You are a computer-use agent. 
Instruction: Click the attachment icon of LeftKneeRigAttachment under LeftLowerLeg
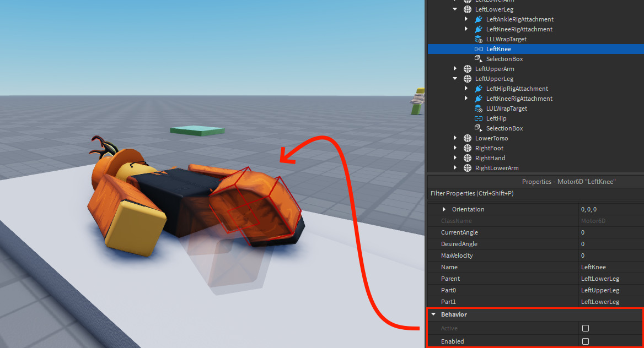click(479, 29)
